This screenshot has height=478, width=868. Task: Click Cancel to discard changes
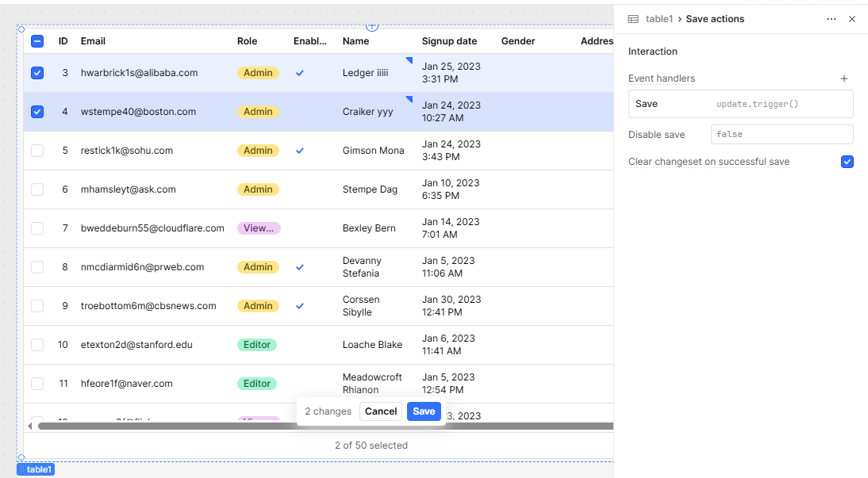pos(381,411)
